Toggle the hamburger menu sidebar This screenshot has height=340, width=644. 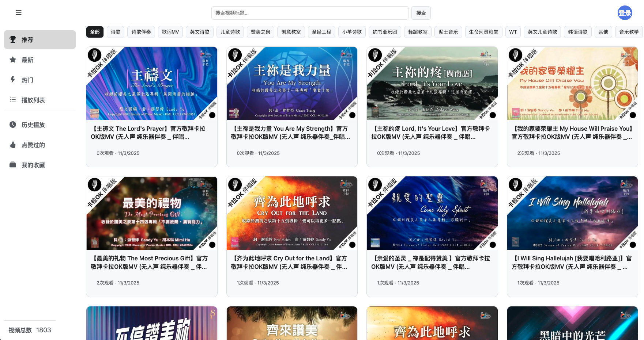click(19, 12)
